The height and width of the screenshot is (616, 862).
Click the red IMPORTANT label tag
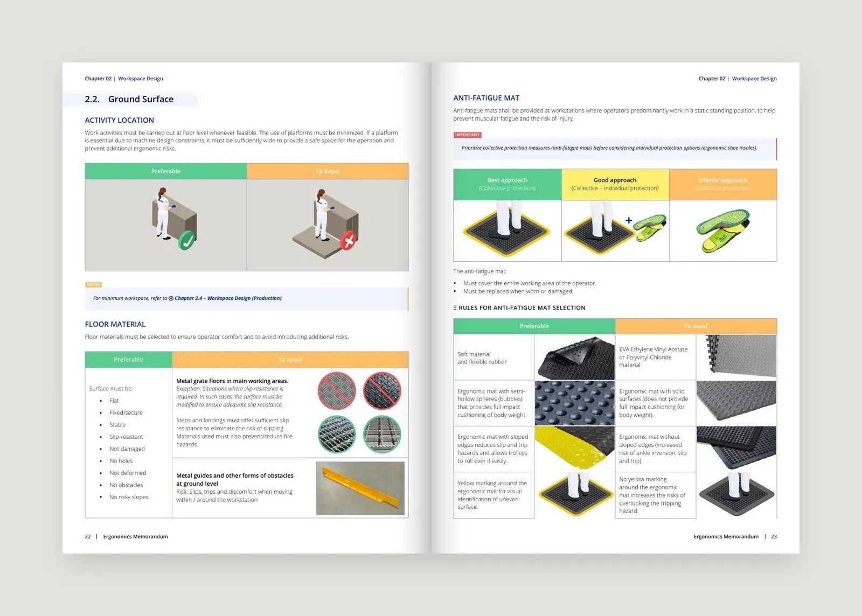pyautogui.click(x=467, y=135)
